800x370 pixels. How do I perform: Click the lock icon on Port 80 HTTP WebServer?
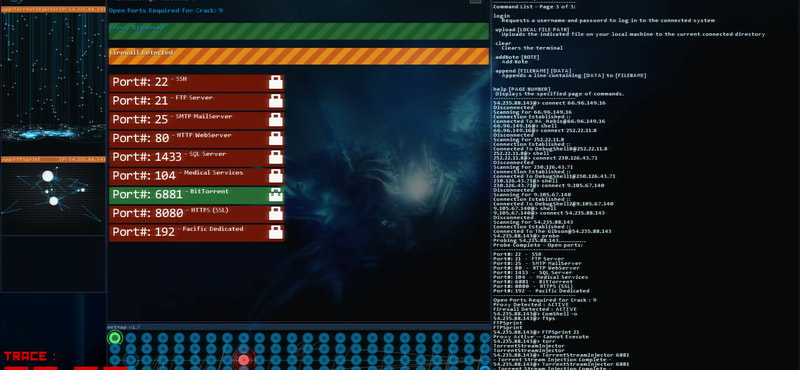(276, 138)
